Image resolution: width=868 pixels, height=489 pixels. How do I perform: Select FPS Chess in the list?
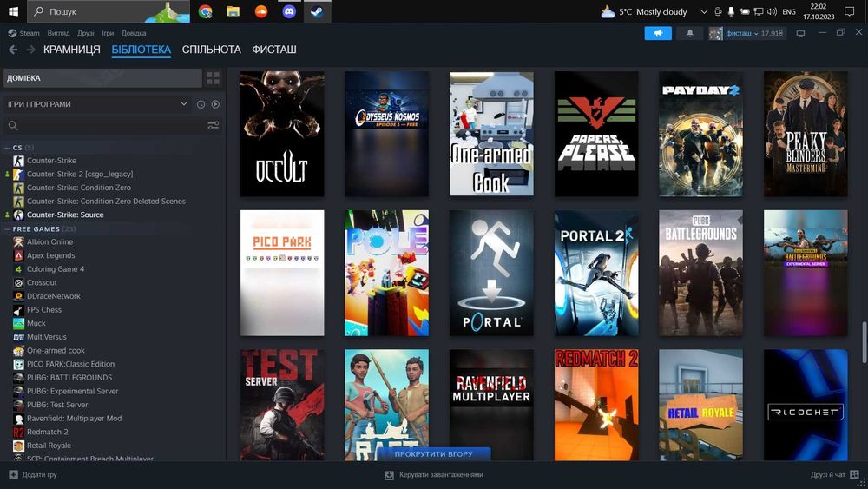pos(44,309)
